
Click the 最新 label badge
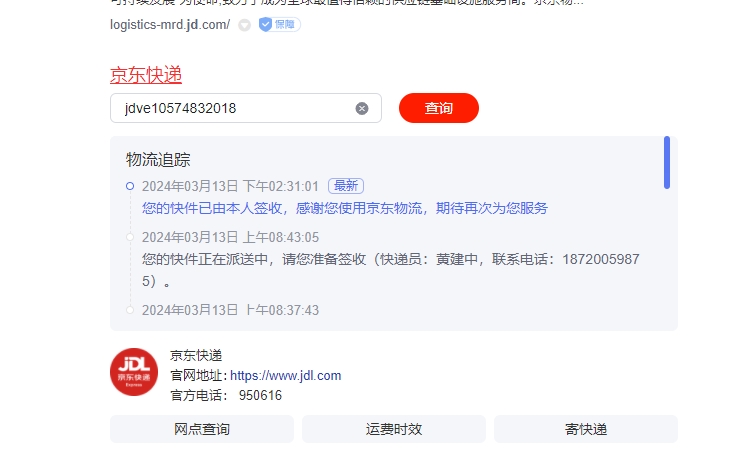[346, 186]
